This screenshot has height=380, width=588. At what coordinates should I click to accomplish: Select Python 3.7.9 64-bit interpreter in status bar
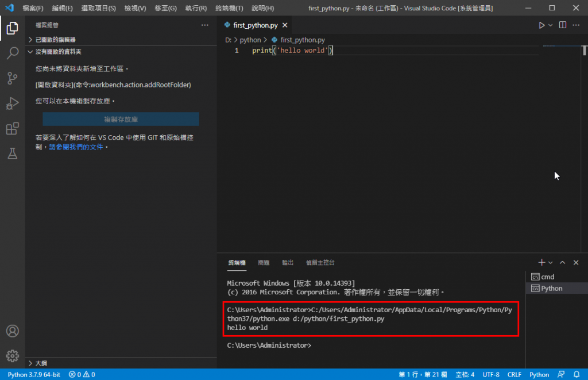click(34, 374)
